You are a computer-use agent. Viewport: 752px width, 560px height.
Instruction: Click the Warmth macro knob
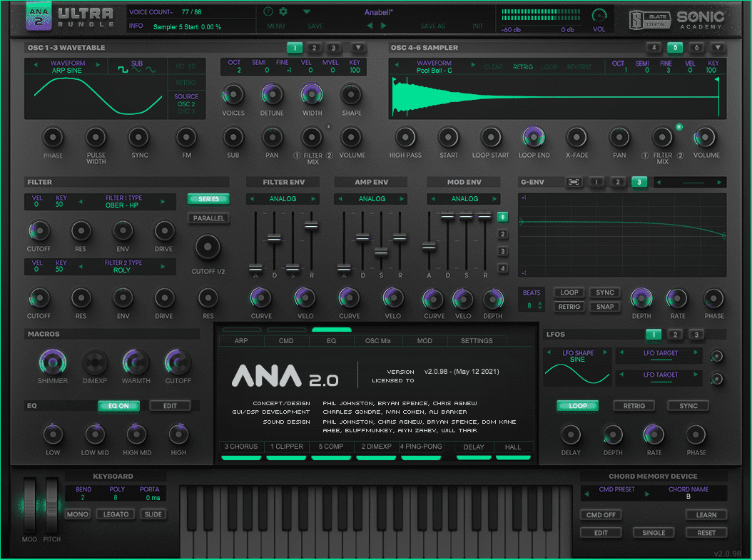[136, 362]
